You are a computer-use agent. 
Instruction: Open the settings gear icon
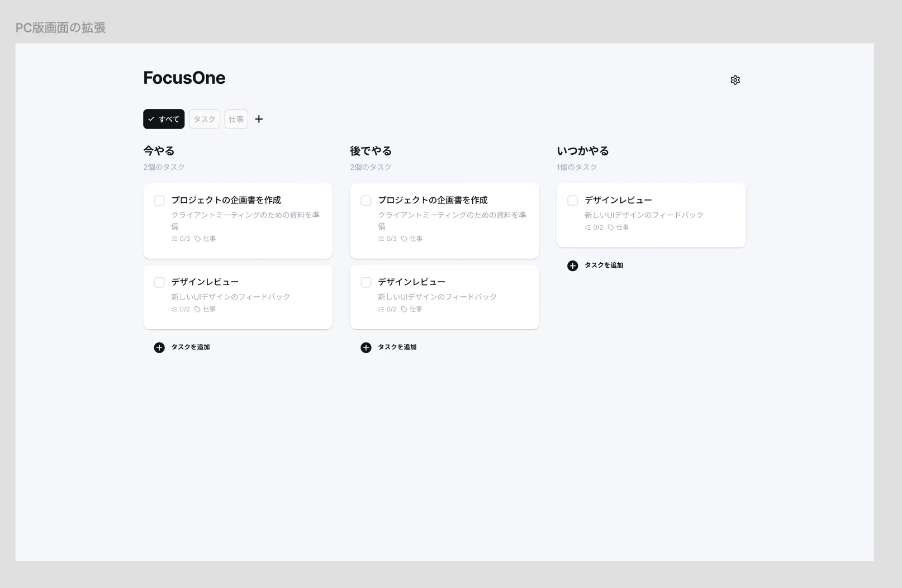735,80
